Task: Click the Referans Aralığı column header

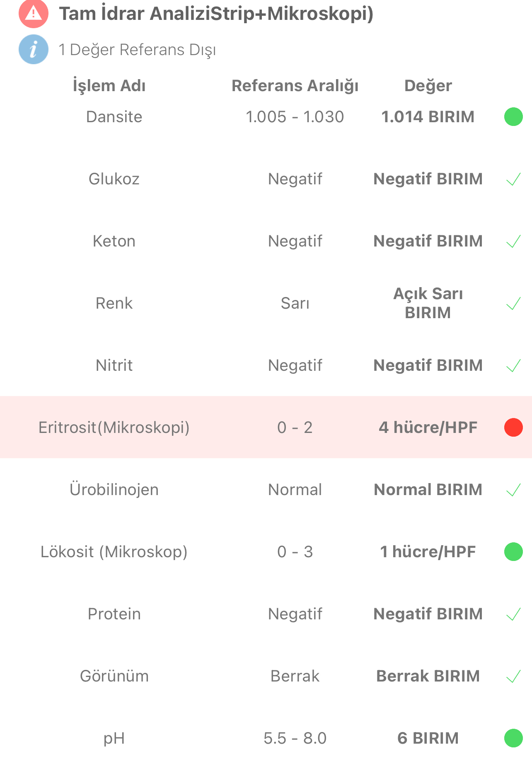Action: tap(295, 86)
